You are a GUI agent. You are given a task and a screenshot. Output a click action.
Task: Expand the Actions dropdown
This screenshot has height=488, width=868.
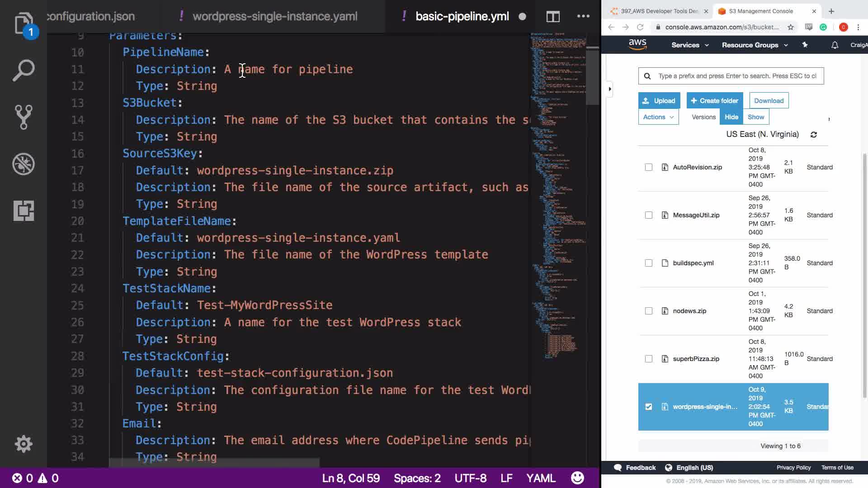click(658, 117)
